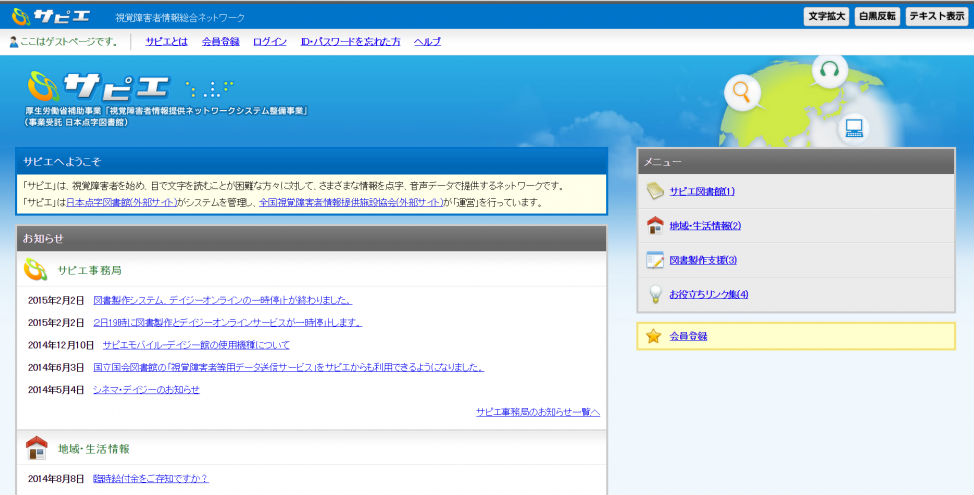Click the star icon beside 会員登録
The height and width of the screenshot is (495, 974).
[654, 336]
